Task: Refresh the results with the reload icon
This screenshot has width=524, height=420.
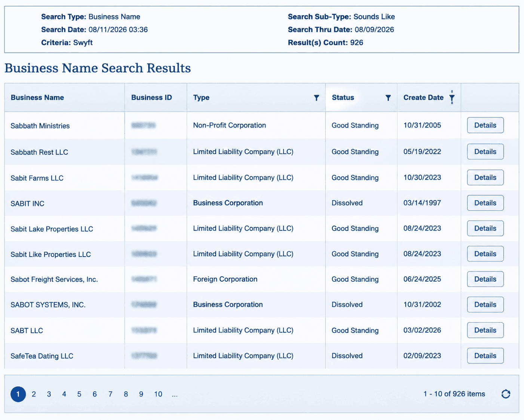Action: [x=506, y=394]
